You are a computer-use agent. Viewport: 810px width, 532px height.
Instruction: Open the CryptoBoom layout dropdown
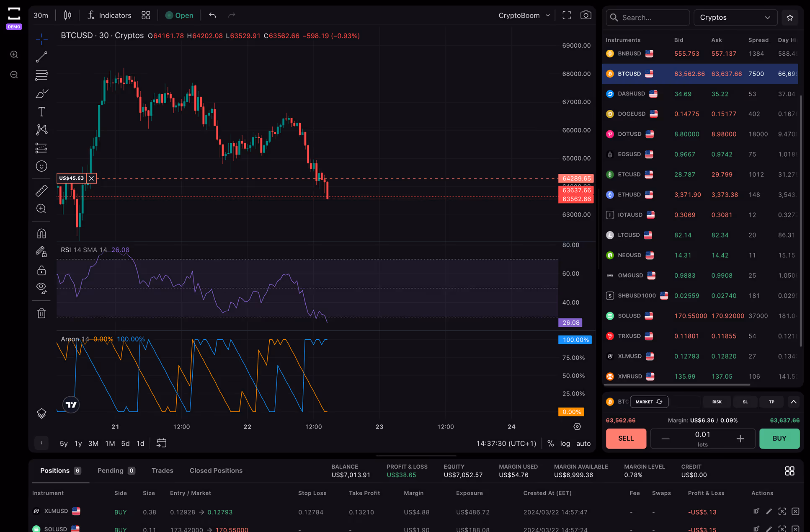coord(524,15)
